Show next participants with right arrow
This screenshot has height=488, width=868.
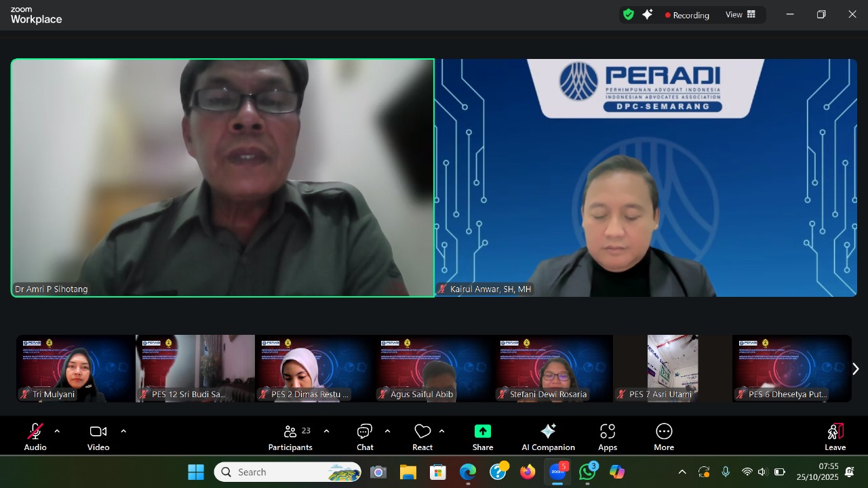(856, 369)
